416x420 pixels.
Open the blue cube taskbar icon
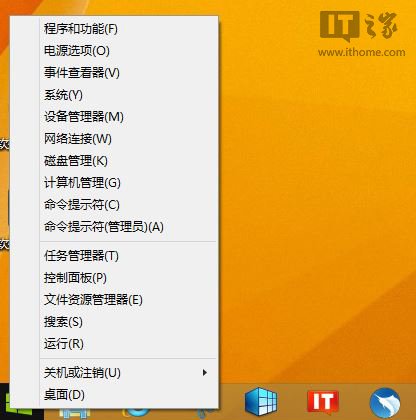tap(261, 401)
